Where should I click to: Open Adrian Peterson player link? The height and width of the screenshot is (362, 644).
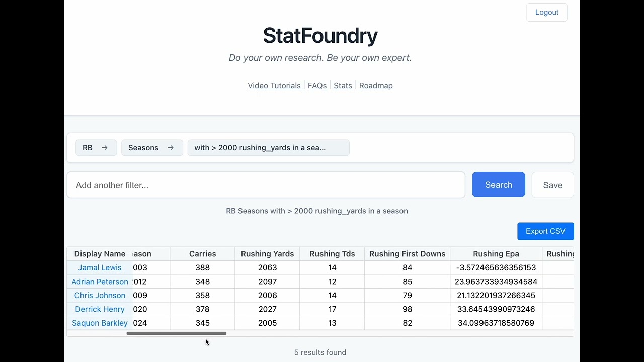click(x=100, y=282)
